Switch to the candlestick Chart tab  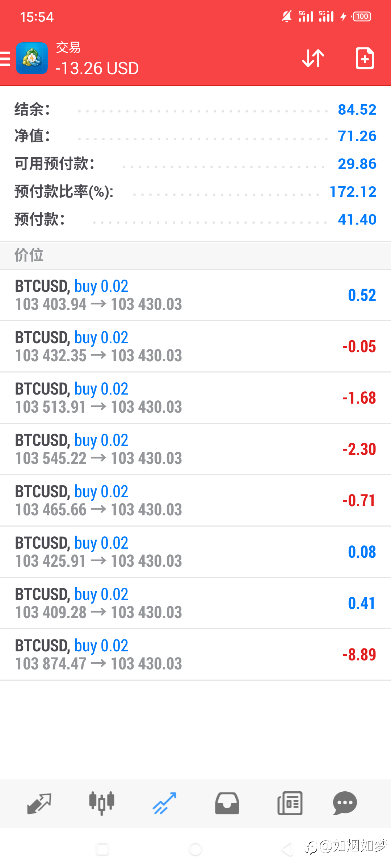pyautogui.click(x=102, y=803)
